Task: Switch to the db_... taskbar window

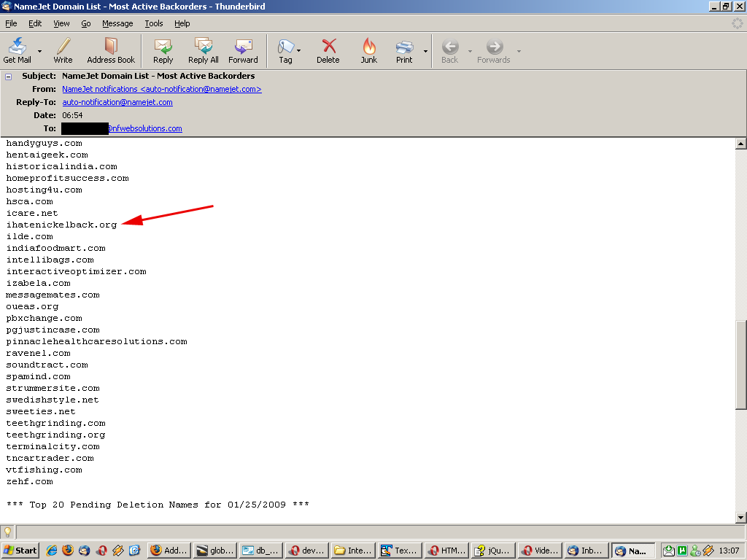Action: [261, 551]
